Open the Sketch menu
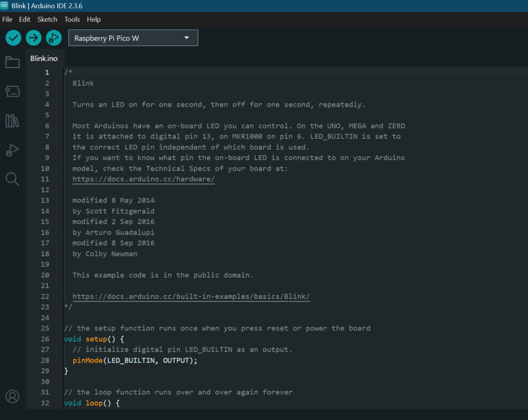The width and height of the screenshot is (528, 420). pos(47,20)
